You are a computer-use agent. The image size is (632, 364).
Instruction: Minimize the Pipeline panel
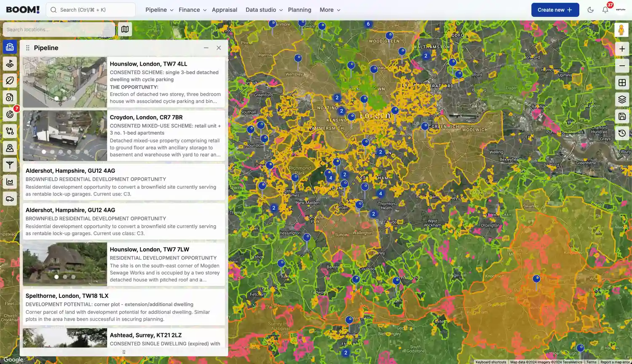coord(206,48)
